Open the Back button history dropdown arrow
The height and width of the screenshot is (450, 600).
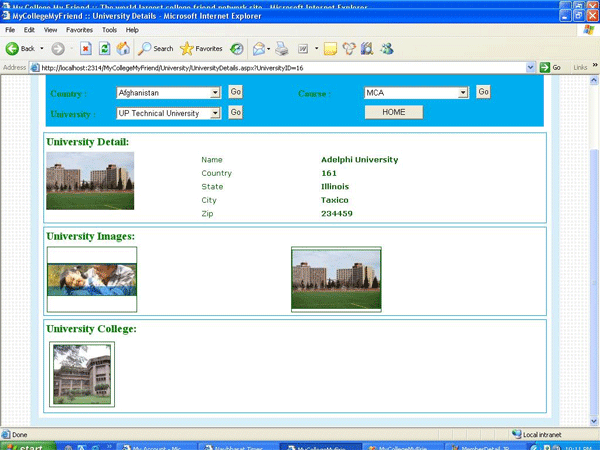(42, 49)
